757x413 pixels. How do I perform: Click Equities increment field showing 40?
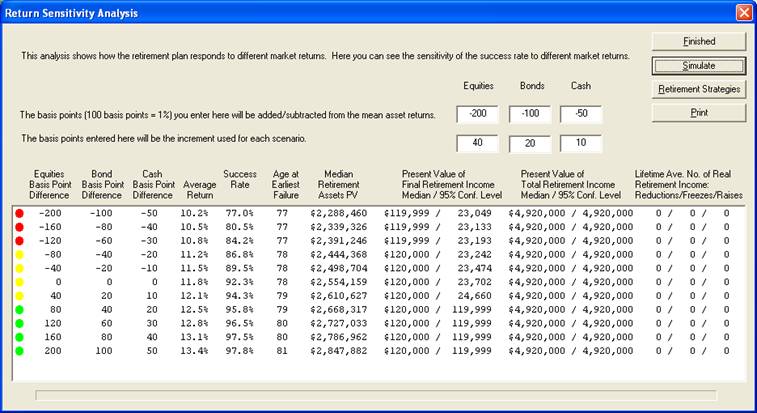(478, 143)
